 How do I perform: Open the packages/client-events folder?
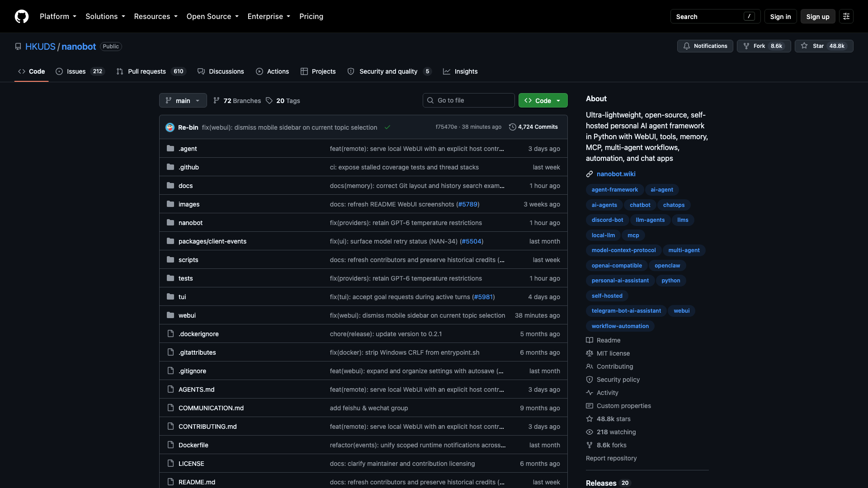point(212,241)
